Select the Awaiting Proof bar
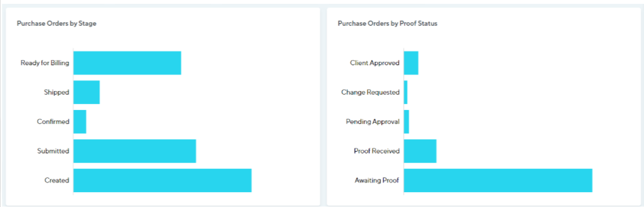This screenshot has height=207, width=644. pos(498,180)
